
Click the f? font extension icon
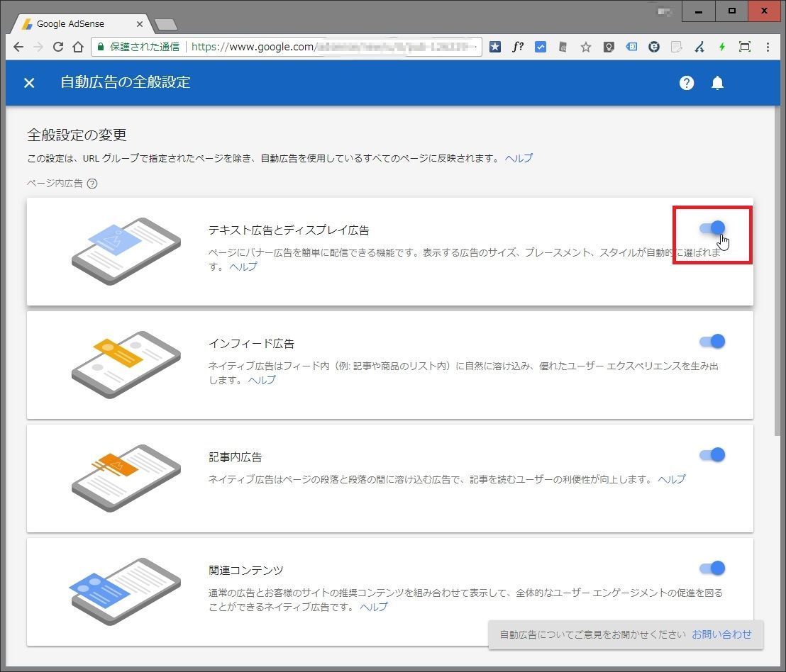[x=518, y=47]
